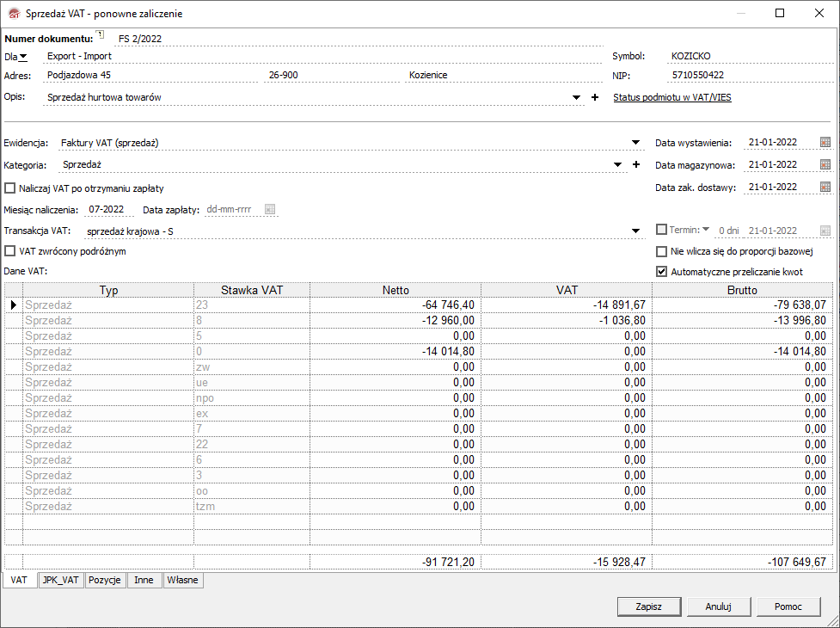Image resolution: width=840 pixels, height=628 pixels.
Task: Click the Dla field Export - Import
Action: [x=322, y=56]
